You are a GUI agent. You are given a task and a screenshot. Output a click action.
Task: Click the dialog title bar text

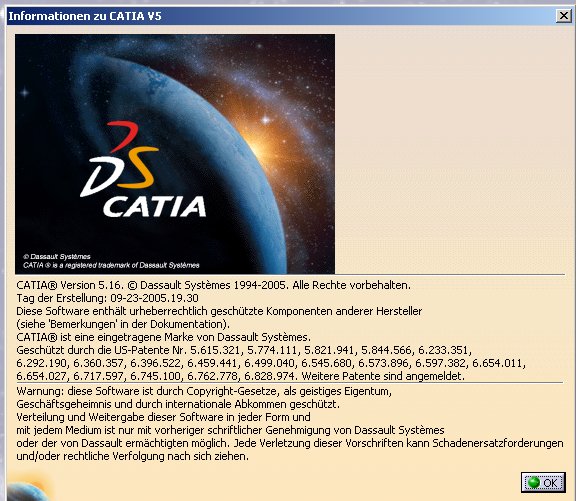(85, 16)
